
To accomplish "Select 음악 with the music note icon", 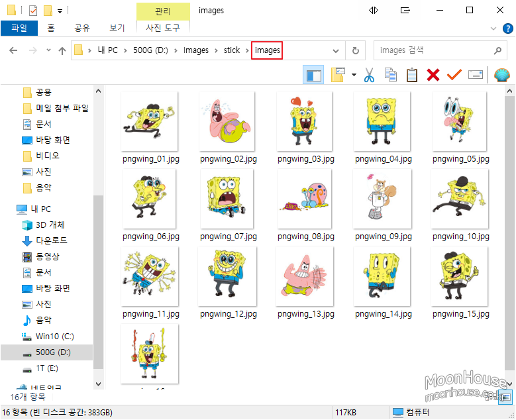I will (36, 320).
